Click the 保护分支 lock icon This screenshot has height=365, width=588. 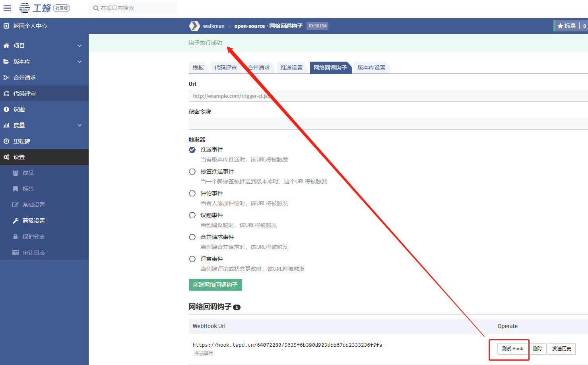tap(16, 237)
